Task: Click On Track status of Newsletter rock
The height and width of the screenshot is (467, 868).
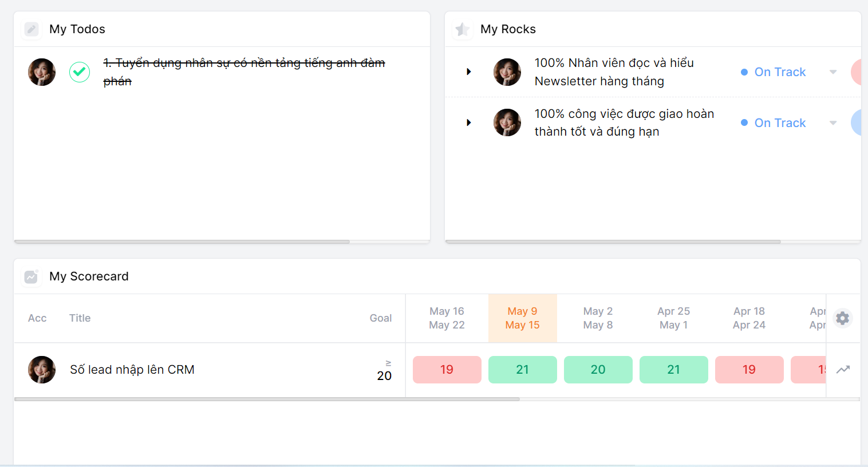Action: pos(779,72)
